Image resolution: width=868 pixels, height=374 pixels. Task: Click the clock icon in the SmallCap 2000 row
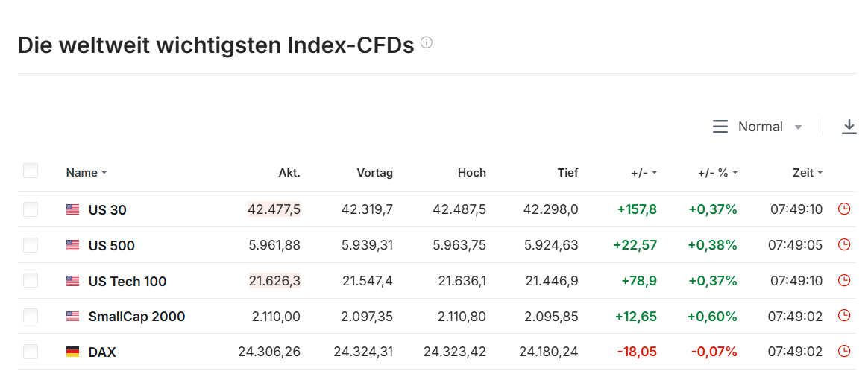click(x=844, y=316)
